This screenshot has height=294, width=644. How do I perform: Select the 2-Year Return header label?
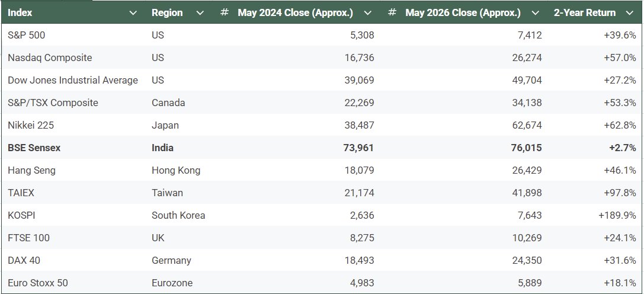click(585, 13)
